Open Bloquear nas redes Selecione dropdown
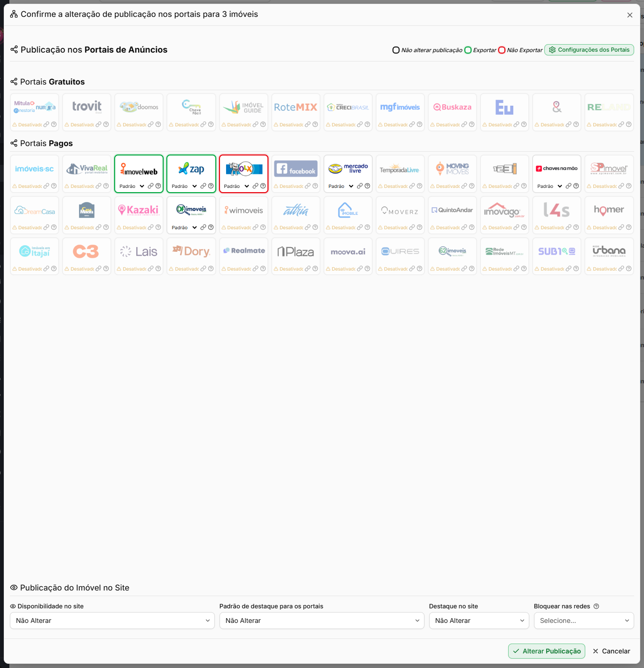The width and height of the screenshot is (644, 668). coord(584,621)
